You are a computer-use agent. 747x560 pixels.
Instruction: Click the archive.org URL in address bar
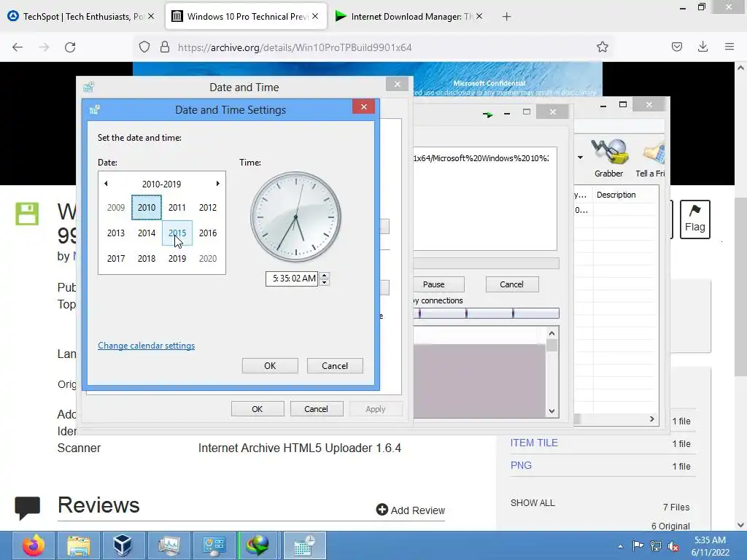tap(295, 47)
